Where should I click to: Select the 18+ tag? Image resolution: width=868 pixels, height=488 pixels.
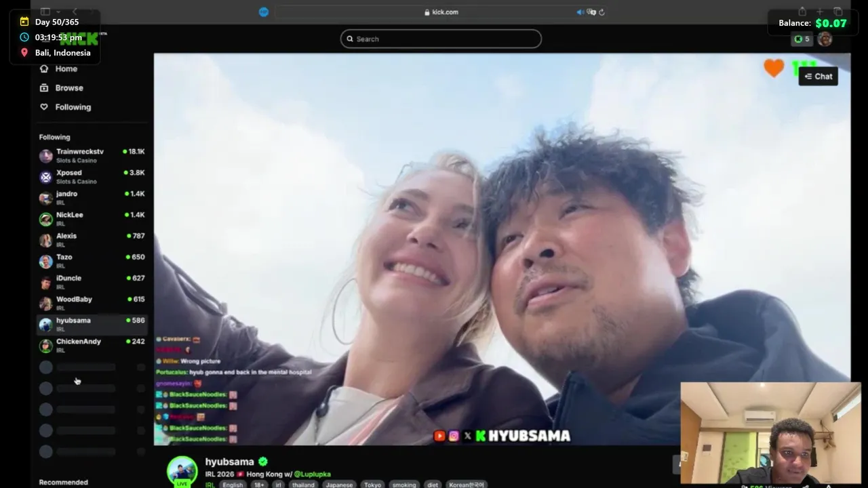pyautogui.click(x=259, y=485)
